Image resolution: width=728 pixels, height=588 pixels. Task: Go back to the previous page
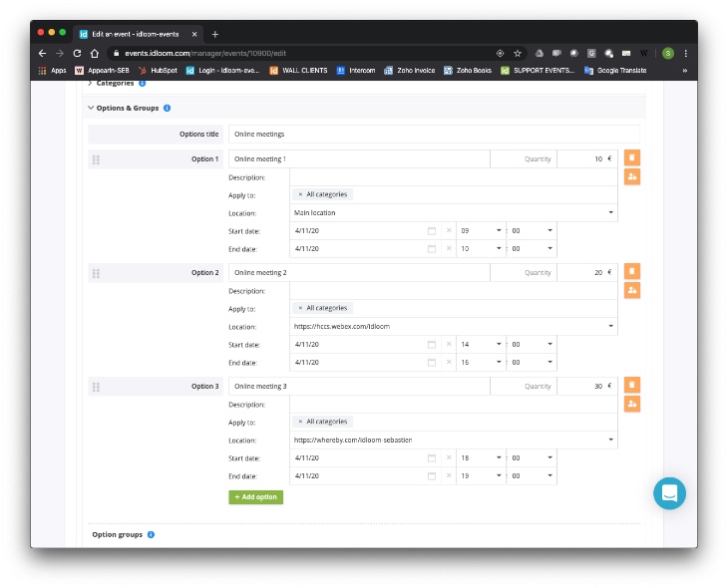pyautogui.click(x=42, y=54)
